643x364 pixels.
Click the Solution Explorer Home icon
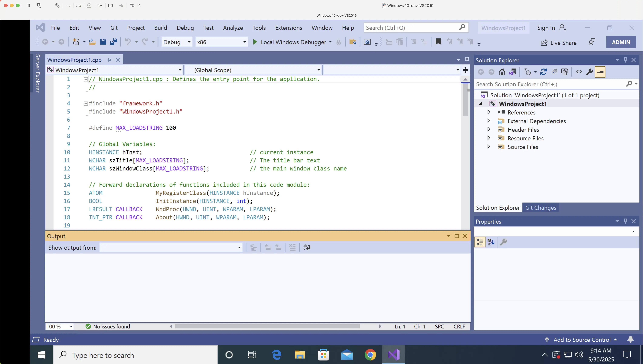[502, 72]
